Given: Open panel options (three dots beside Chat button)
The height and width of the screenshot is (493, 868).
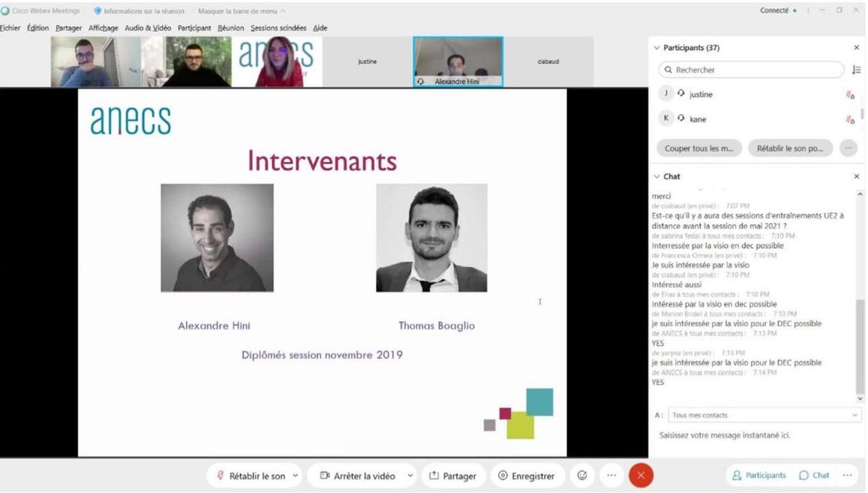Looking at the screenshot, I should click(847, 476).
